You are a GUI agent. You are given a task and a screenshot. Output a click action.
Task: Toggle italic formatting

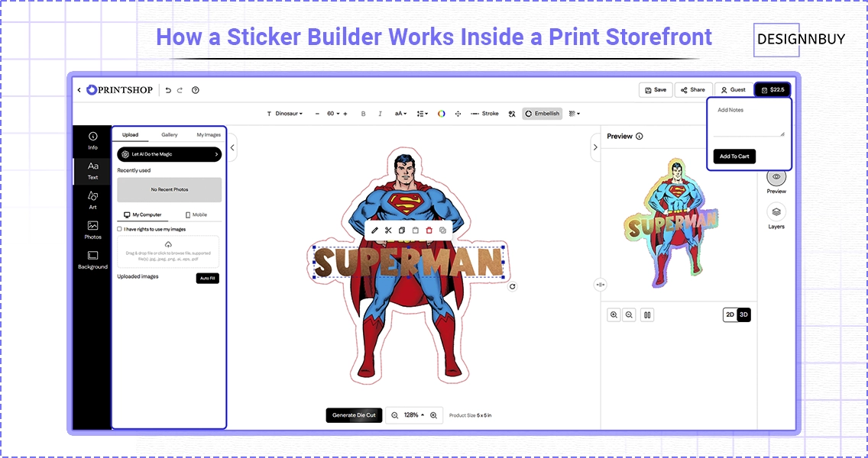click(x=380, y=114)
